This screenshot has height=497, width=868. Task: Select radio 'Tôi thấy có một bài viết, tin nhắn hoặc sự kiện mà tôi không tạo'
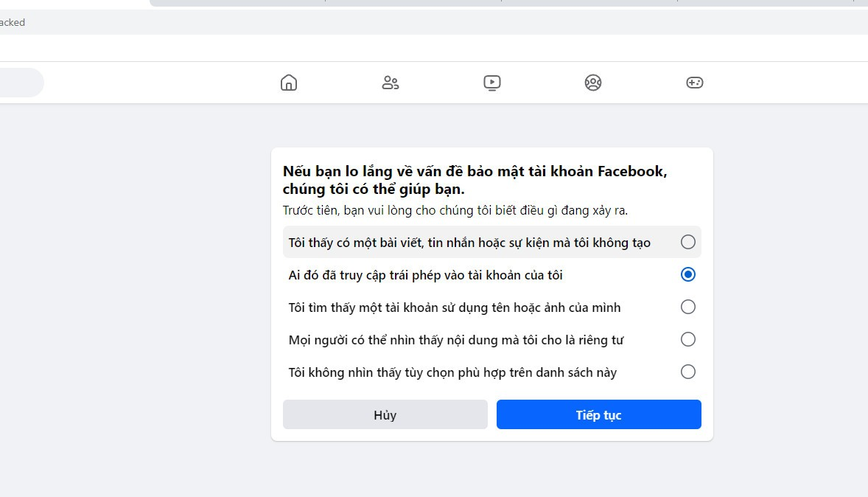(x=687, y=241)
